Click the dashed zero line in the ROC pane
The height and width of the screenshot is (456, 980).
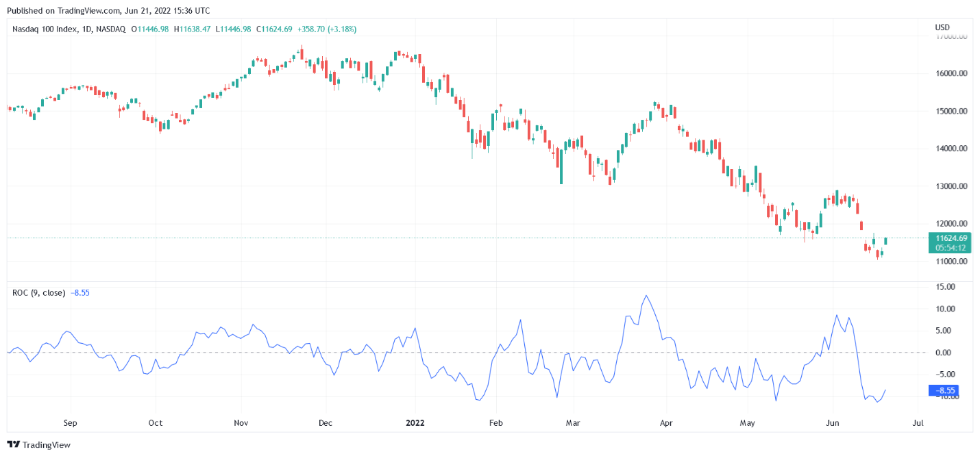point(411,353)
